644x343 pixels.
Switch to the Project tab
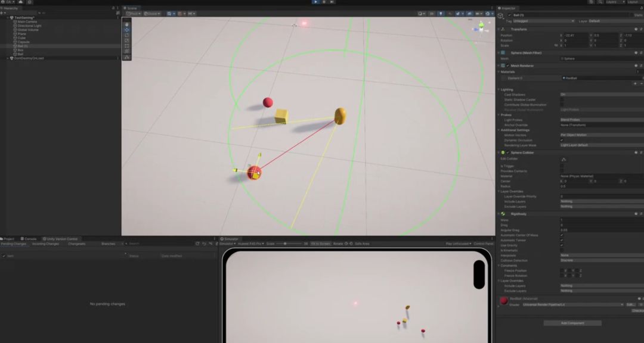point(7,239)
